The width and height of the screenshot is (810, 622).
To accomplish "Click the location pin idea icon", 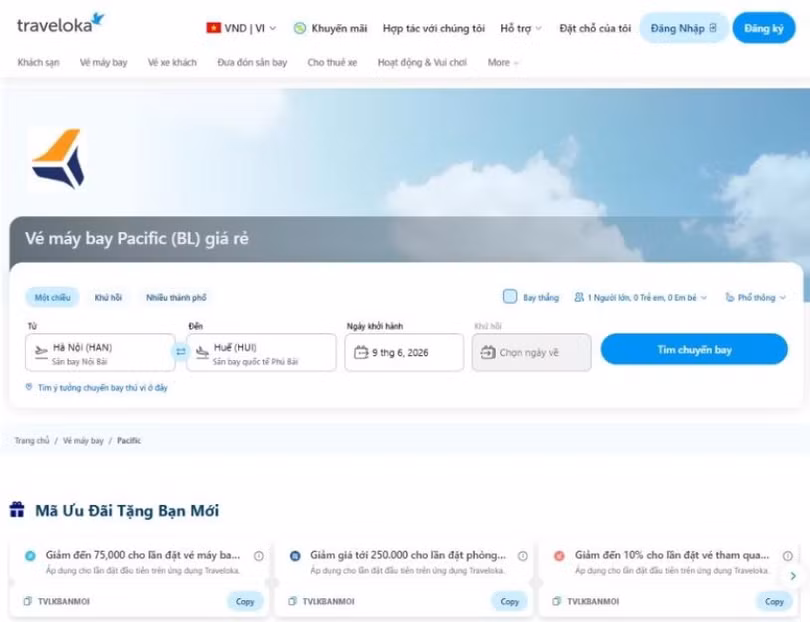I will [x=29, y=387].
